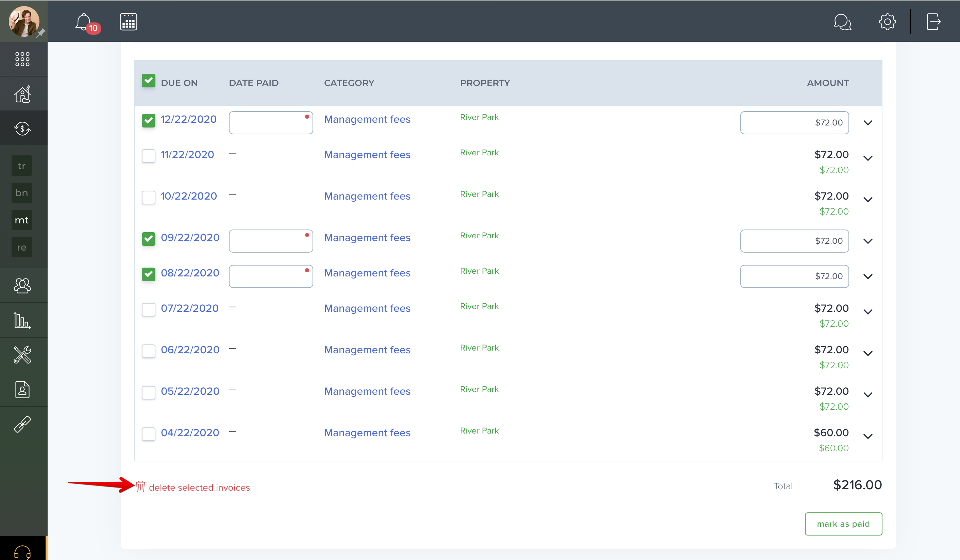Viewport: 960px width, 560px height.
Task: Edit the $72.00 amount field for 12/22/2020
Action: point(794,123)
